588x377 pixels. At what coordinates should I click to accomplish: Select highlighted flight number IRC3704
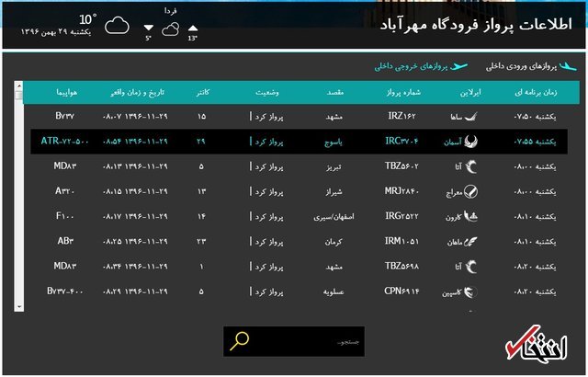[401, 142]
